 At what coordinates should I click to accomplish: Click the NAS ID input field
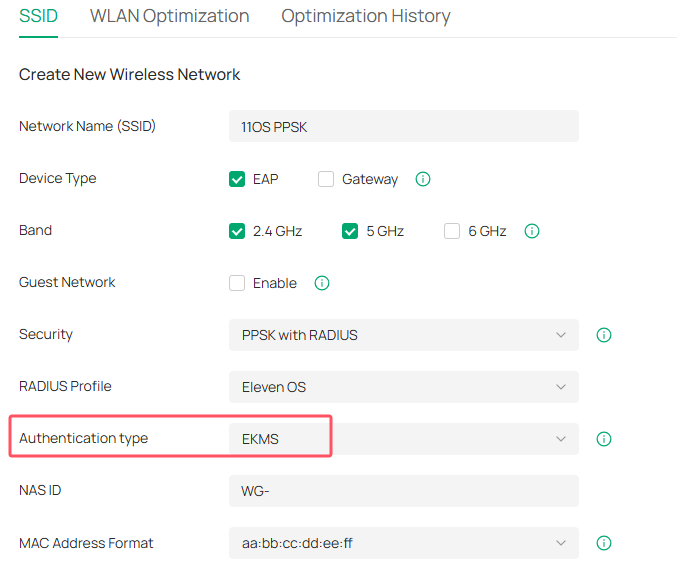pos(403,491)
